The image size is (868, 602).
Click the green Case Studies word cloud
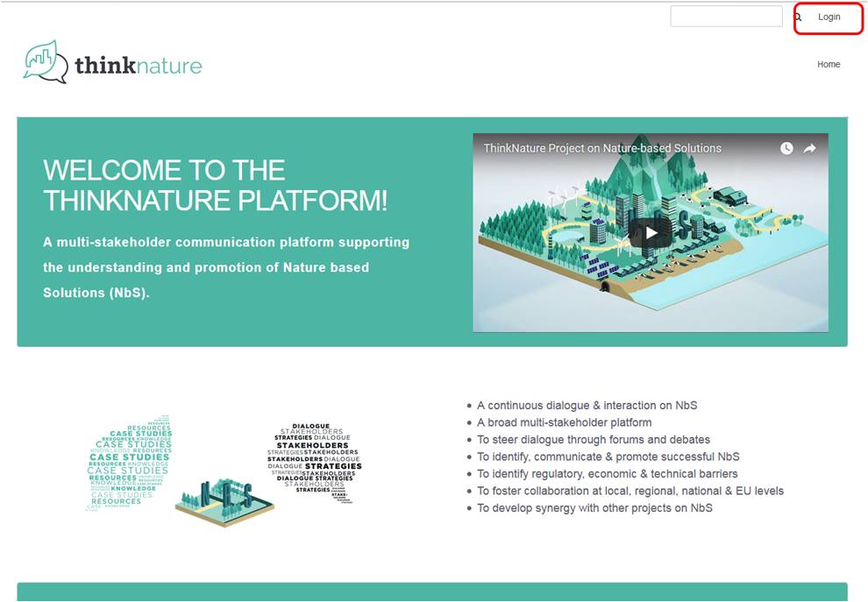click(129, 463)
